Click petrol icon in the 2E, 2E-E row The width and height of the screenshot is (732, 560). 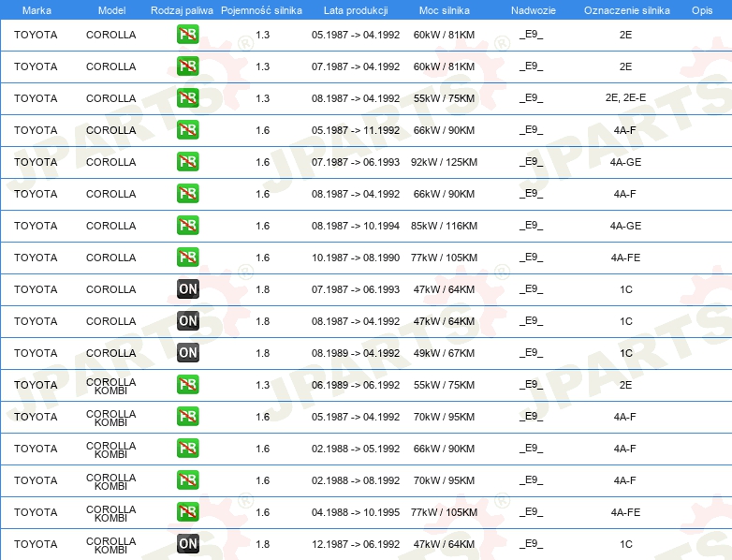(x=187, y=98)
